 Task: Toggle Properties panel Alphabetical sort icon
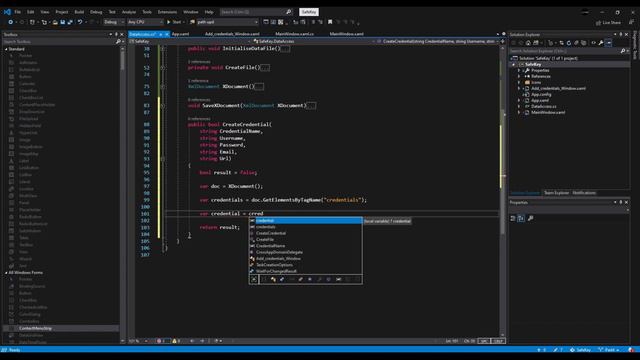pyautogui.click(x=521, y=218)
